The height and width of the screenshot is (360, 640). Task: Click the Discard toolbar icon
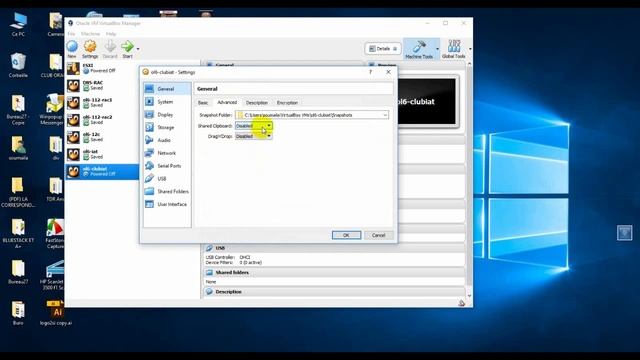110,49
